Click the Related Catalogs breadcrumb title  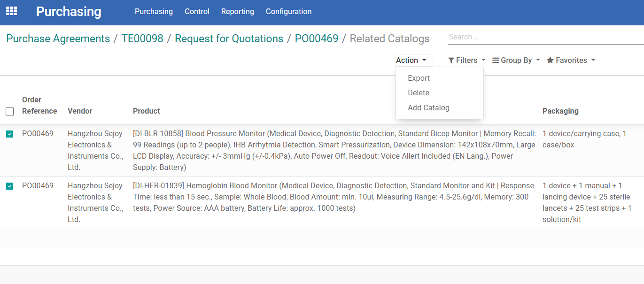pos(390,38)
